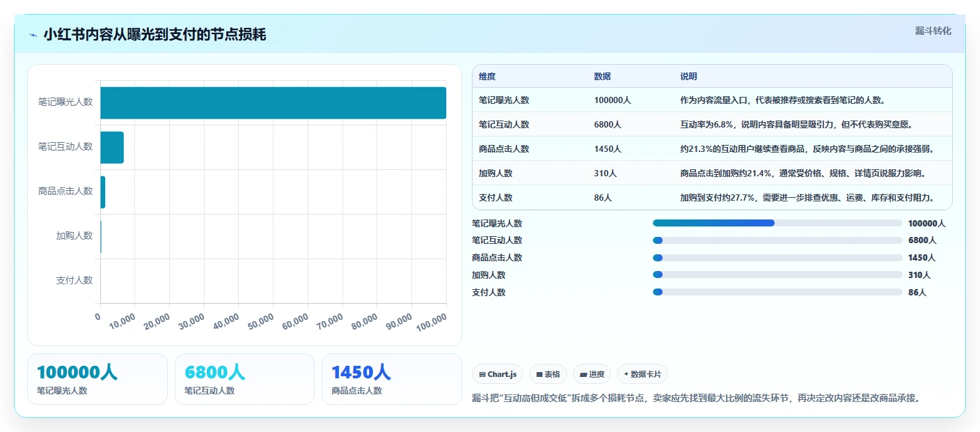Image resolution: width=980 pixels, height=432 pixels.
Task: Click the 100,000 x-axis tick label
Action: click(x=432, y=321)
